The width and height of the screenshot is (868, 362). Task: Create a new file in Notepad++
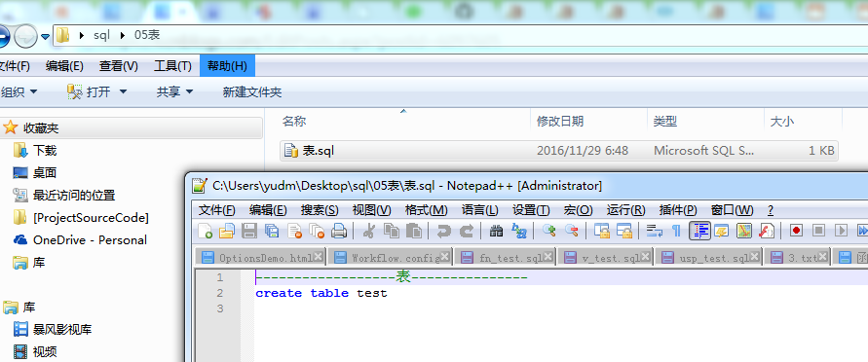tap(206, 231)
